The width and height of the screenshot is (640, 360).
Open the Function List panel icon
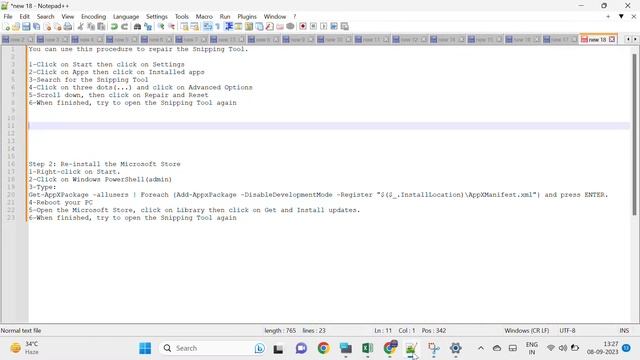point(270,27)
